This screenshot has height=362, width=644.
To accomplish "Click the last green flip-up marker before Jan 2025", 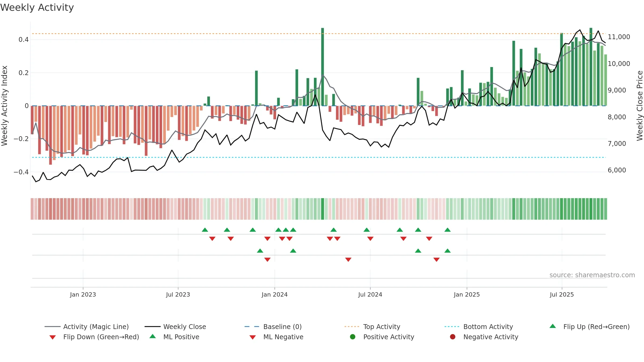I will pyautogui.click(x=448, y=230).
